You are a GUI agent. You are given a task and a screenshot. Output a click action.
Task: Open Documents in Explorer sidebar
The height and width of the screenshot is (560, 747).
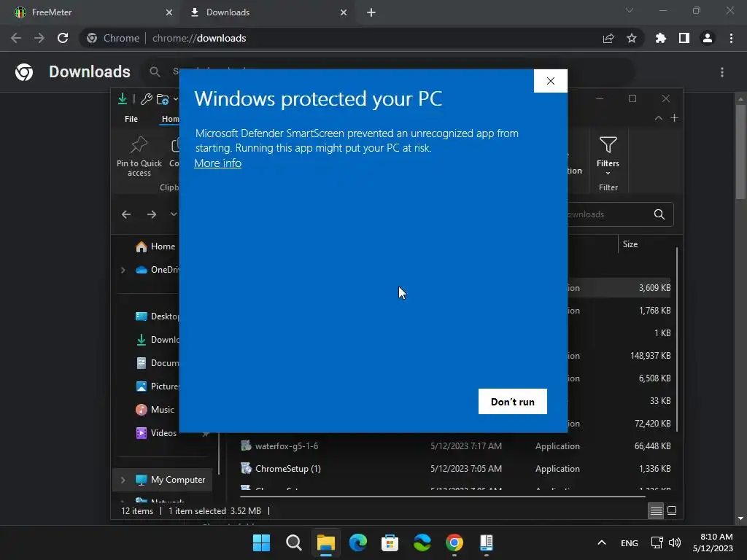[158, 363]
